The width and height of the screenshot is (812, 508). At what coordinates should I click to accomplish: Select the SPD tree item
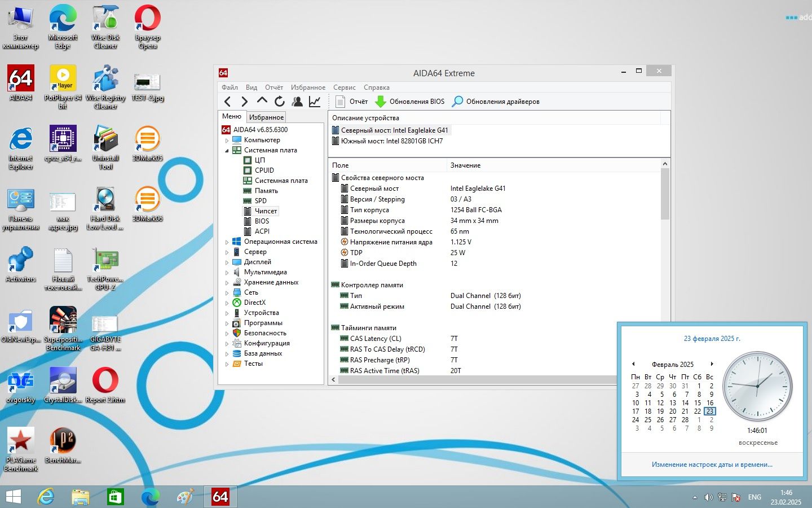click(261, 201)
